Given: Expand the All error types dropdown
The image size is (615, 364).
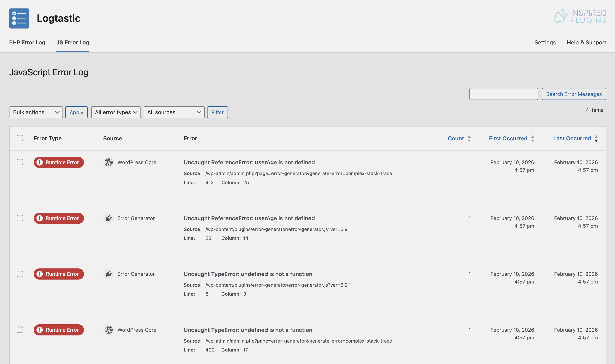Looking at the screenshot, I should click(116, 112).
